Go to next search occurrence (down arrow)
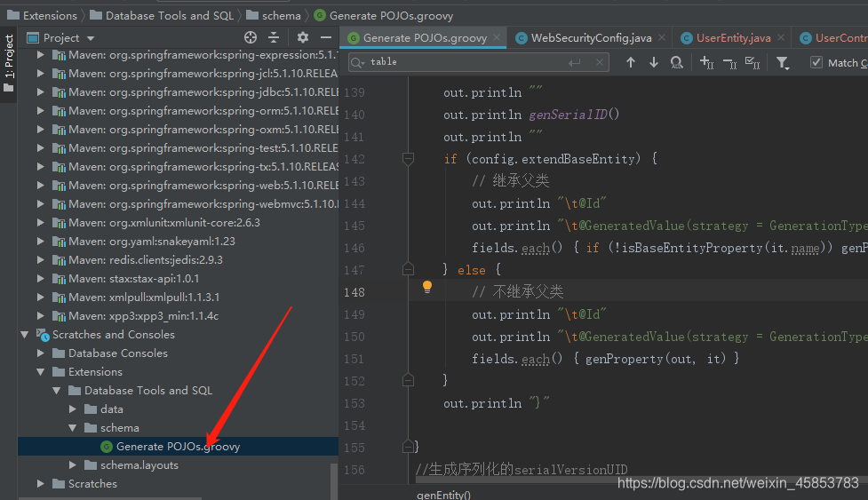The height and width of the screenshot is (500, 868). (x=654, y=62)
